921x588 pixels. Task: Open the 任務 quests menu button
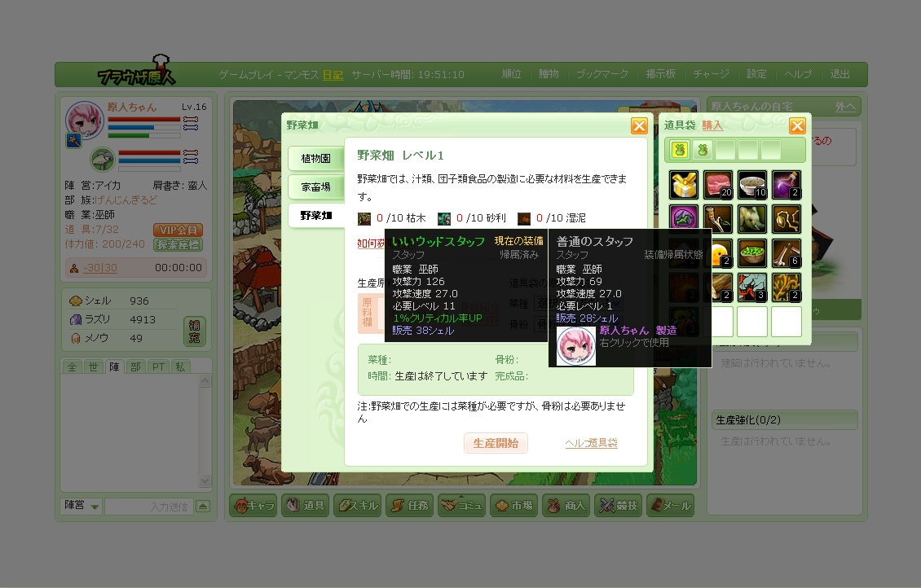409,505
